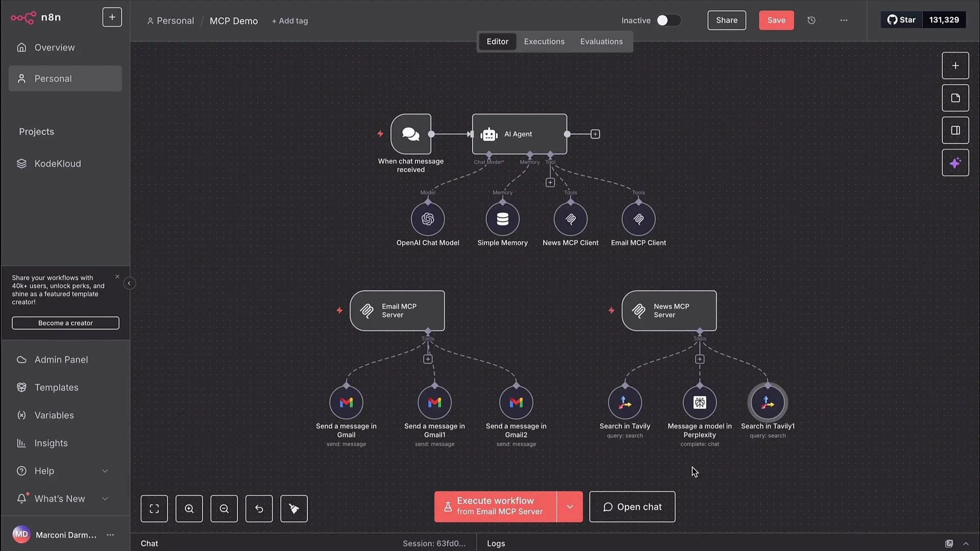Click the MD user avatar
The width and height of the screenshot is (980, 551).
[21, 535]
